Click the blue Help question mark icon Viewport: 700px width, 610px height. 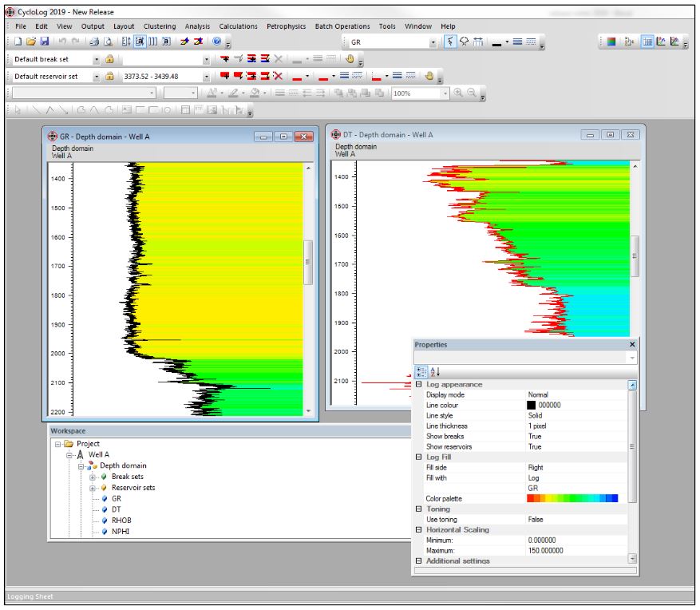216,42
